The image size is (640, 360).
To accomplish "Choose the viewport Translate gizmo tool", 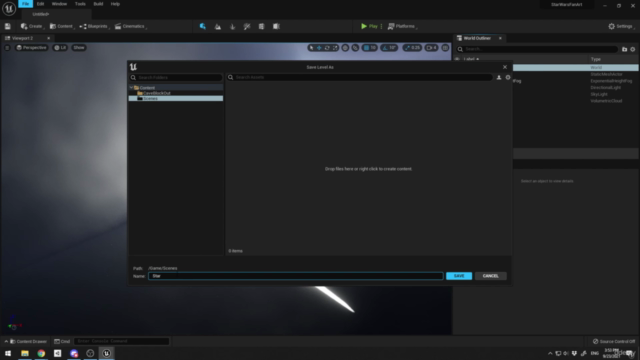I will (319, 48).
